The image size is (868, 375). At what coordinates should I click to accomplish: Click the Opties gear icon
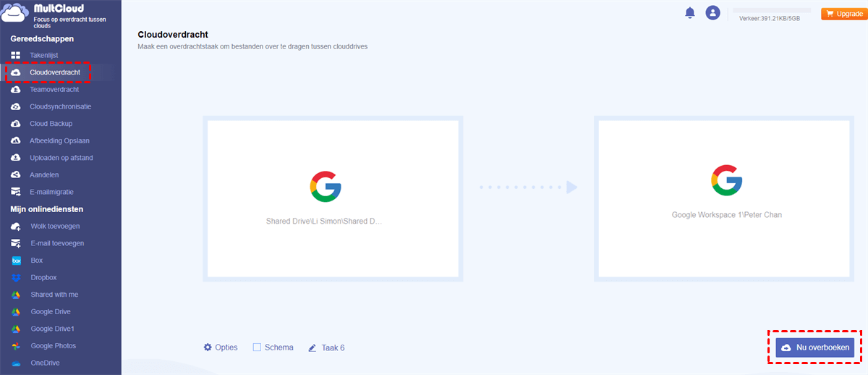(208, 347)
